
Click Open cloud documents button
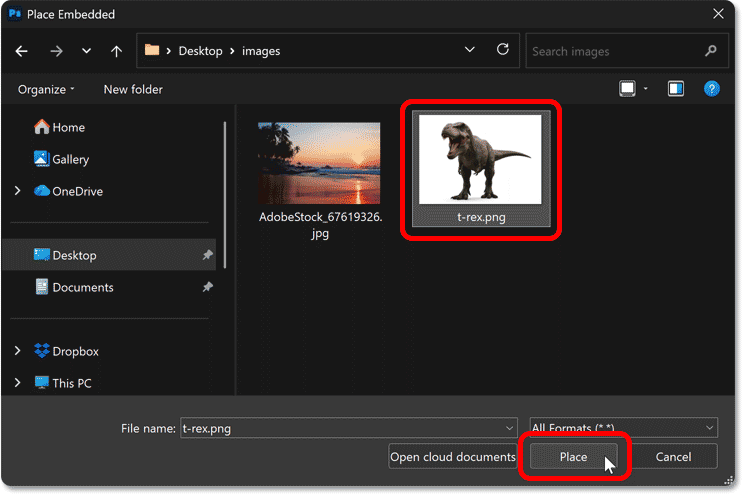(x=452, y=457)
